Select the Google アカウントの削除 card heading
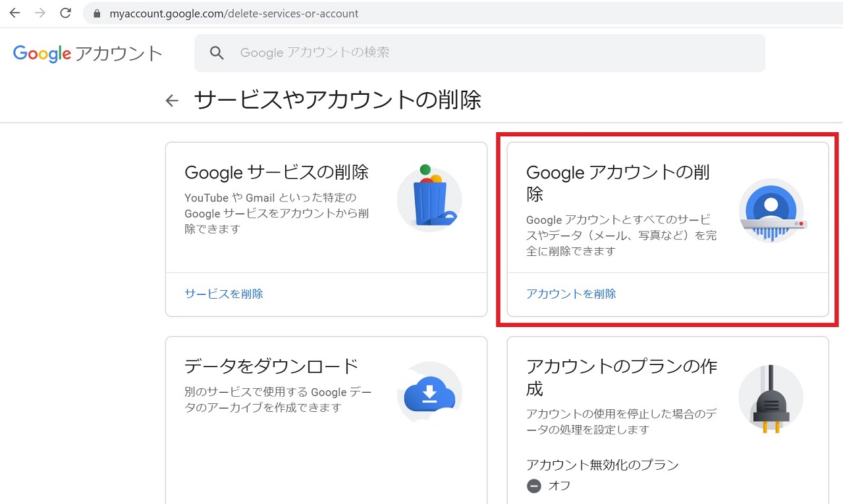This screenshot has width=843, height=504. click(x=618, y=183)
